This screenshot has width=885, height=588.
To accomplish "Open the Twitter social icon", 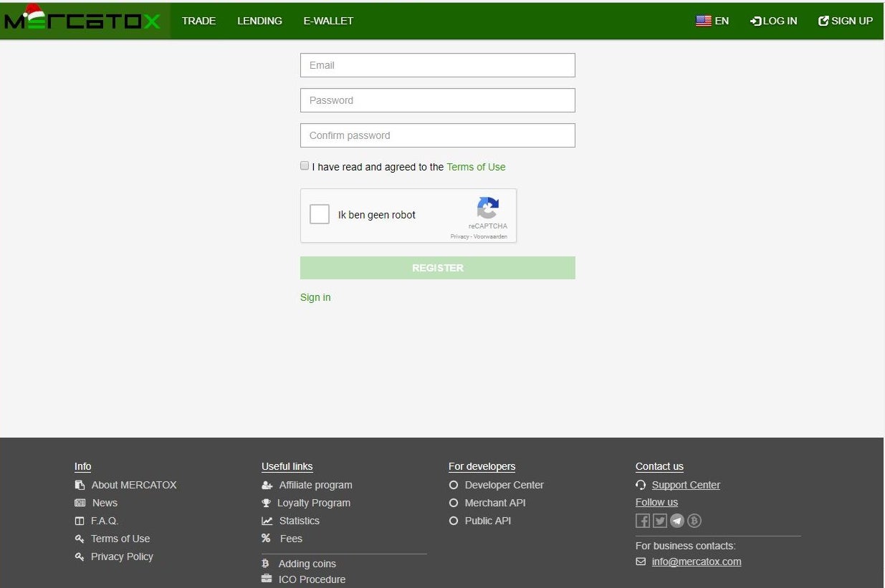I will [x=660, y=521].
